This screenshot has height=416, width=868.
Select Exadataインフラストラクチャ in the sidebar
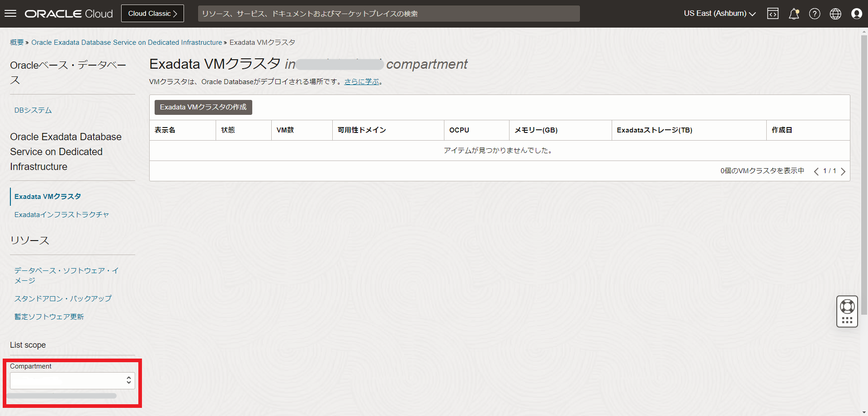point(61,215)
